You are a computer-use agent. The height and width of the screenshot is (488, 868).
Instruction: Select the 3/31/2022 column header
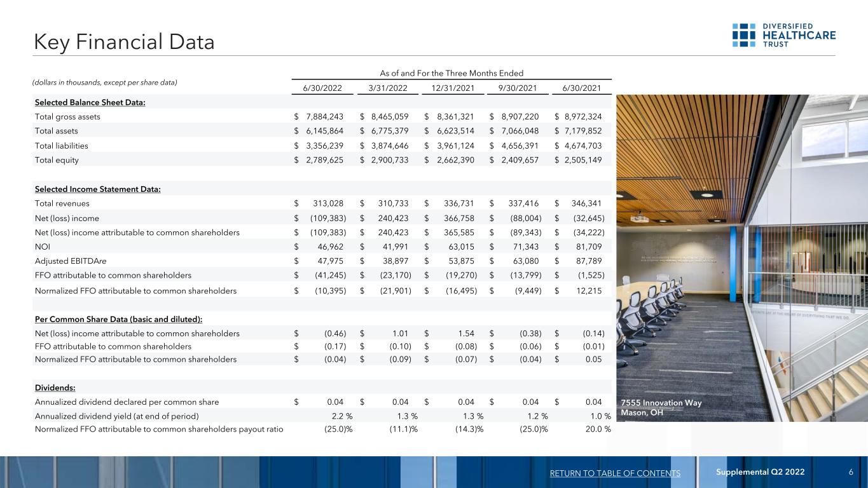point(385,87)
